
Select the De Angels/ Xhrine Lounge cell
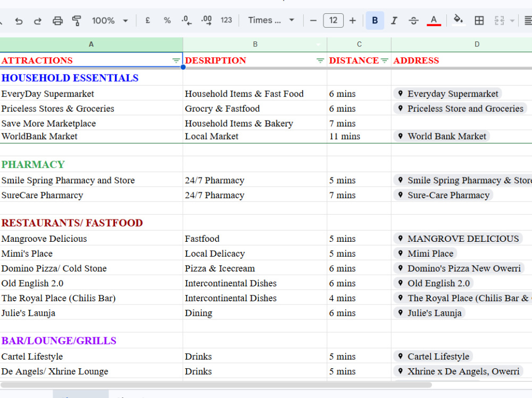point(92,371)
